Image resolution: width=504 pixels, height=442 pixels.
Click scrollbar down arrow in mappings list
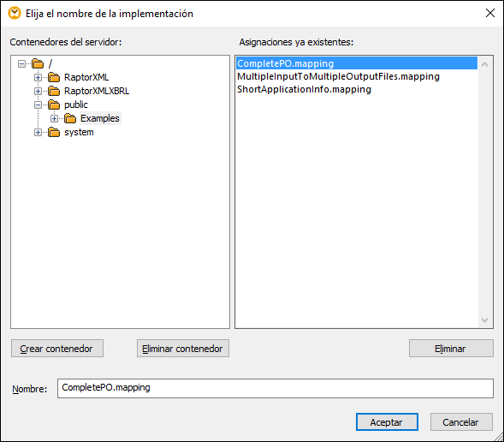point(484,320)
